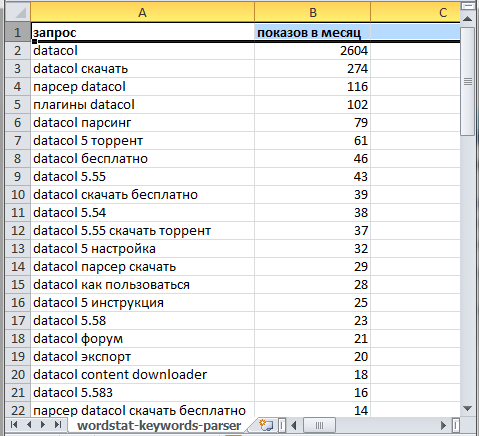Select cell 'datacol бесплатно'

click(x=142, y=159)
